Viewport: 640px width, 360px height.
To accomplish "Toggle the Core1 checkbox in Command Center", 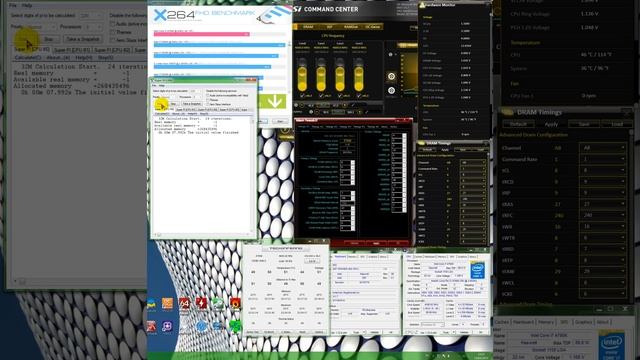I will [x=302, y=96].
